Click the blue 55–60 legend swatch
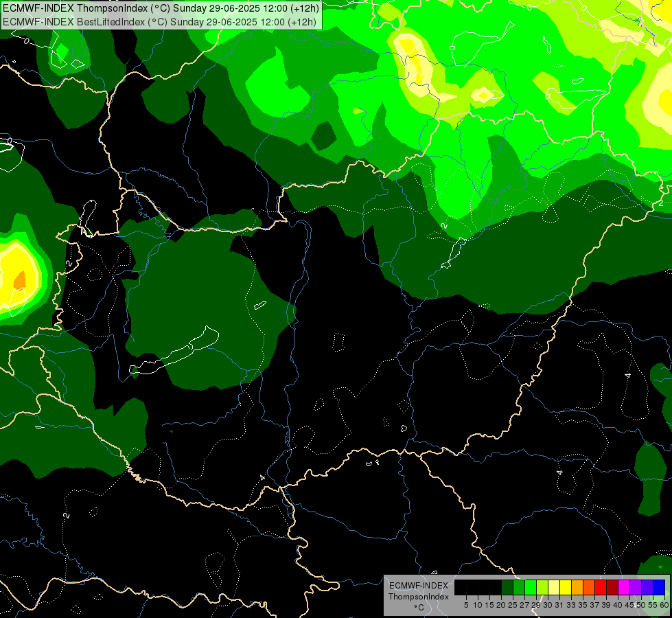Viewport: 672px width, 618px height. [659, 587]
